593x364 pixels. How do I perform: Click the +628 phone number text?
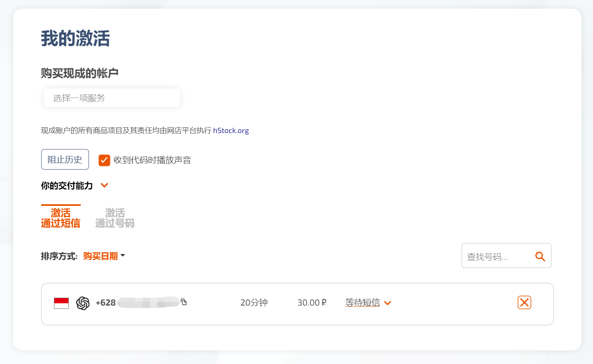click(x=106, y=303)
